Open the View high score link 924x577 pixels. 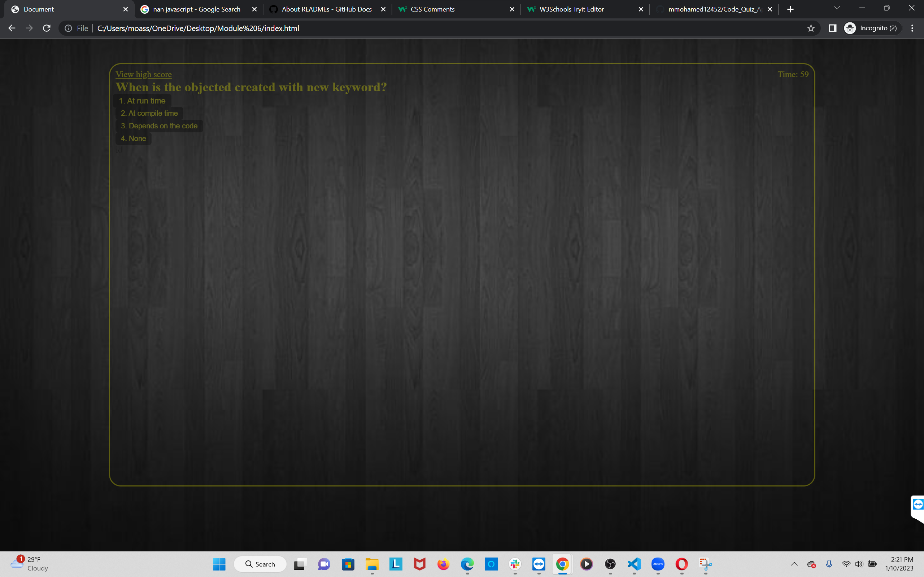(x=144, y=74)
